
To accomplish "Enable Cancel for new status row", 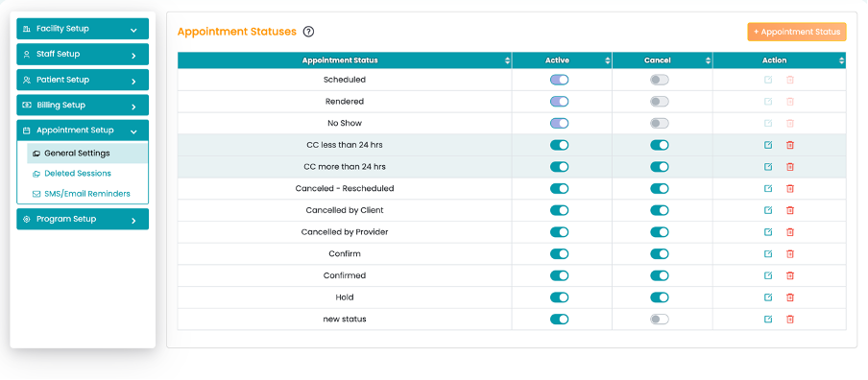I will pos(660,320).
